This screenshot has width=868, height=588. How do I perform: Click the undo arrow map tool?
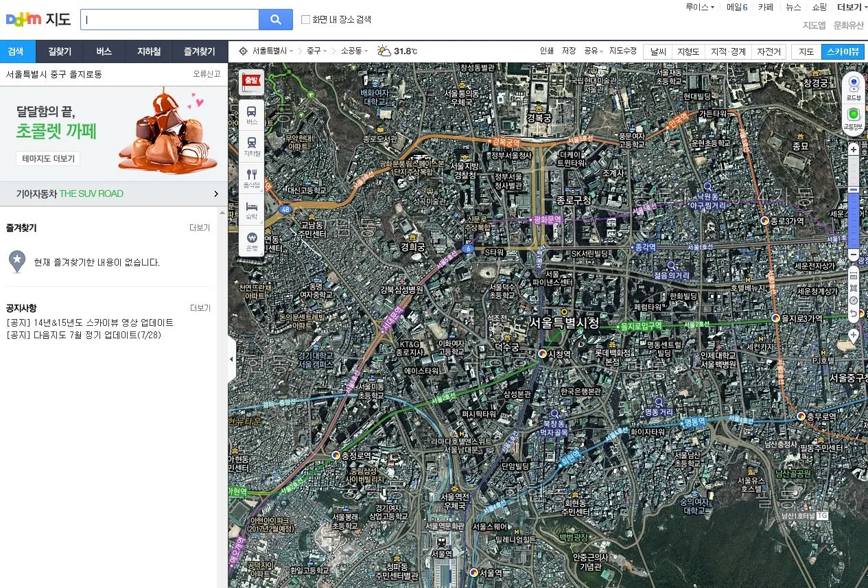click(854, 314)
